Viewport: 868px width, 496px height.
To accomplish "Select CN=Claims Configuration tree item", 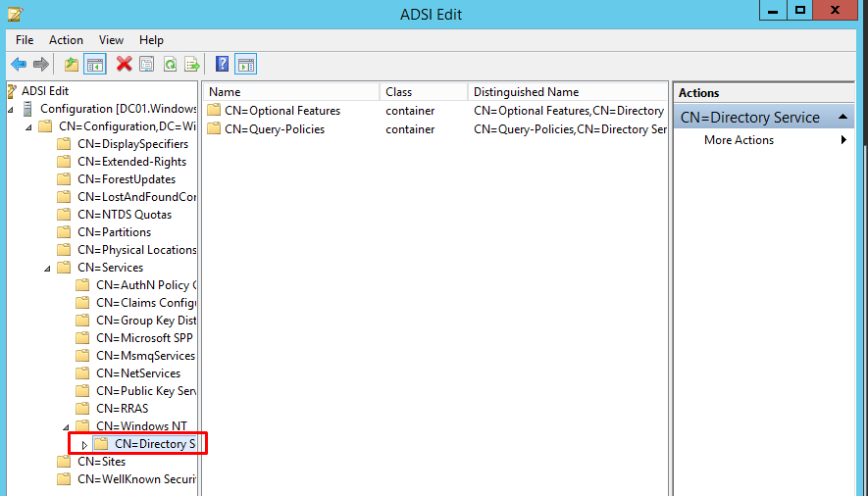I will [x=146, y=303].
